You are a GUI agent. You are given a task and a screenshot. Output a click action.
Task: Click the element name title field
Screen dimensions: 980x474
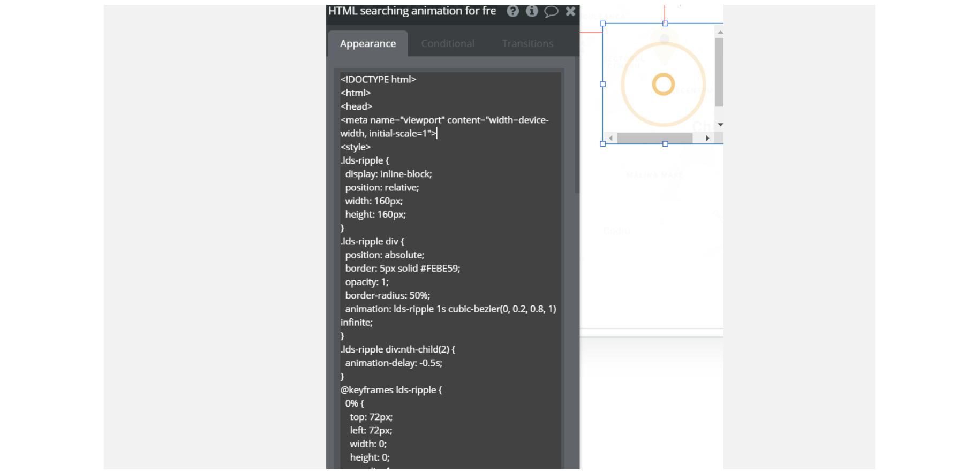click(x=412, y=11)
